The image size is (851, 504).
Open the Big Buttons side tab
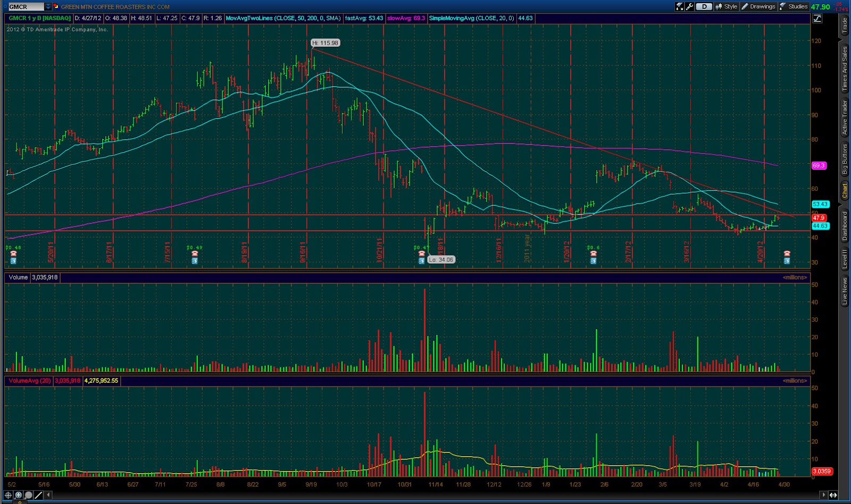[x=844, y=159]
